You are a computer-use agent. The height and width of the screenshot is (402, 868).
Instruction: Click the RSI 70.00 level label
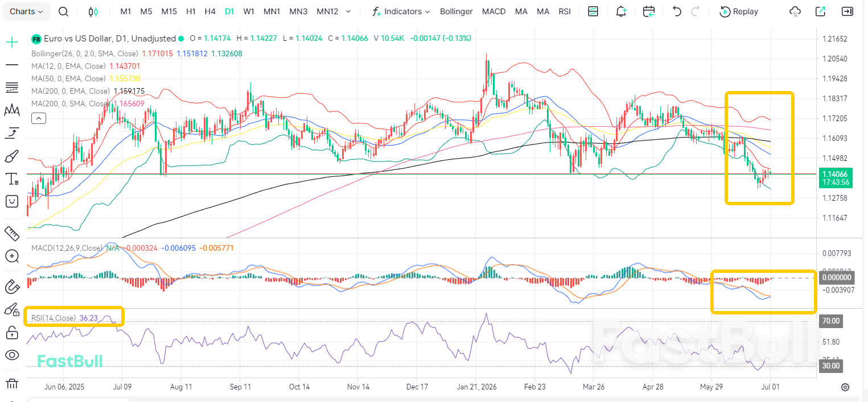click(x=831, y=321)
